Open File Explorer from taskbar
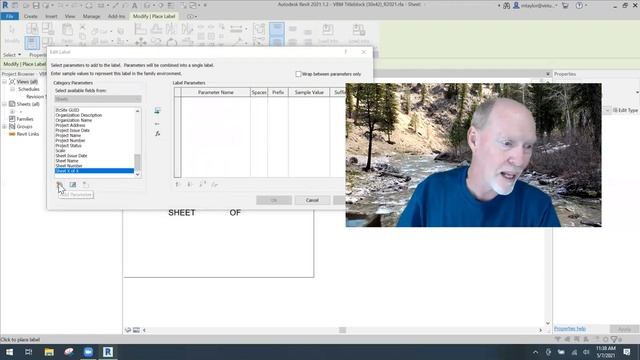The height and width of the screenshot is (360, 640). tap(49, 352)
